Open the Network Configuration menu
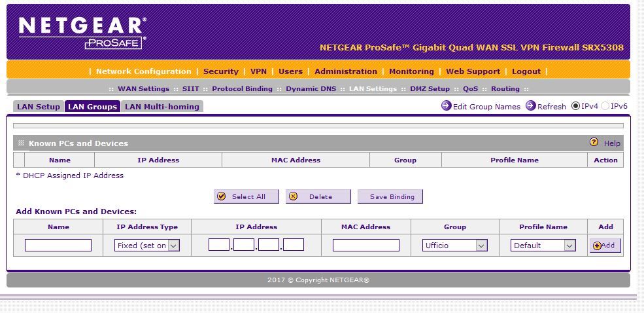 pyautogui.click(x=143, y=71)
